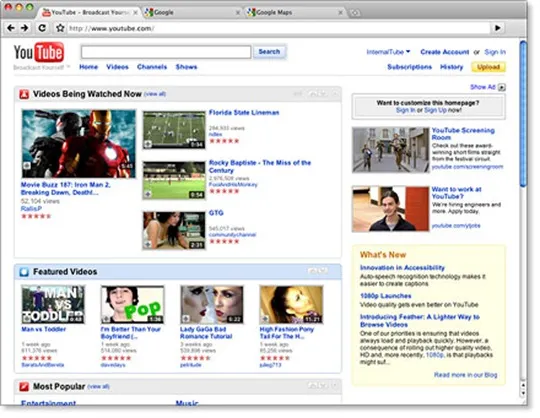Add GTG video to queue icon
Image resolution: width=540 pixels, height=418 pixels.
click(148, 244)
